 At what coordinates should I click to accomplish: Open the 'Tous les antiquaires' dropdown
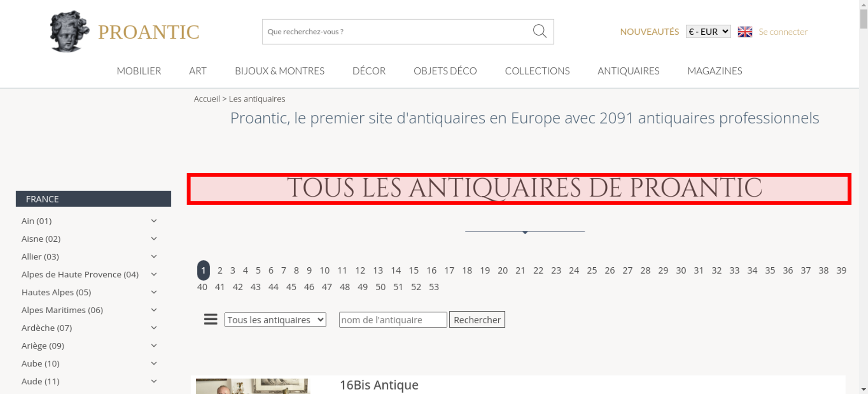pyautogui.click(x=275, y=320)
